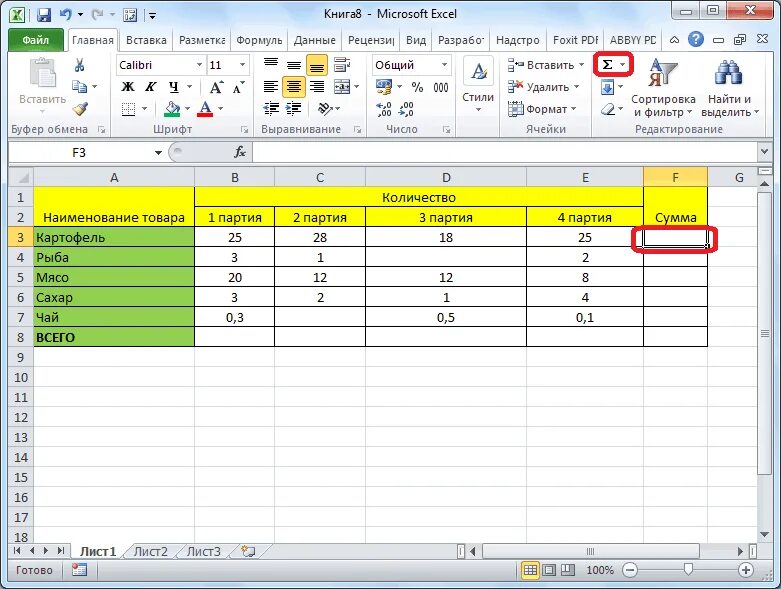Toggle top vertical alignment
Screen dimensions: 781x589
point(271,65)
